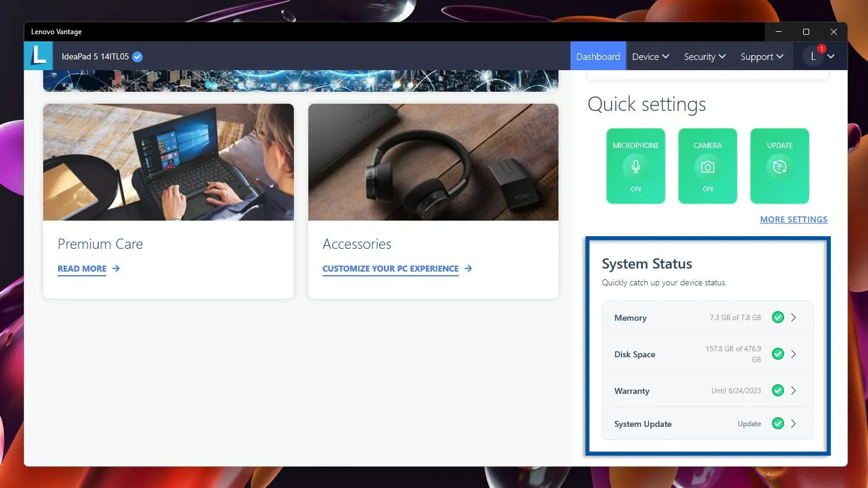Expand the Disk Space status row
This screenshot has height=488, width=868.
pos(793,354)
